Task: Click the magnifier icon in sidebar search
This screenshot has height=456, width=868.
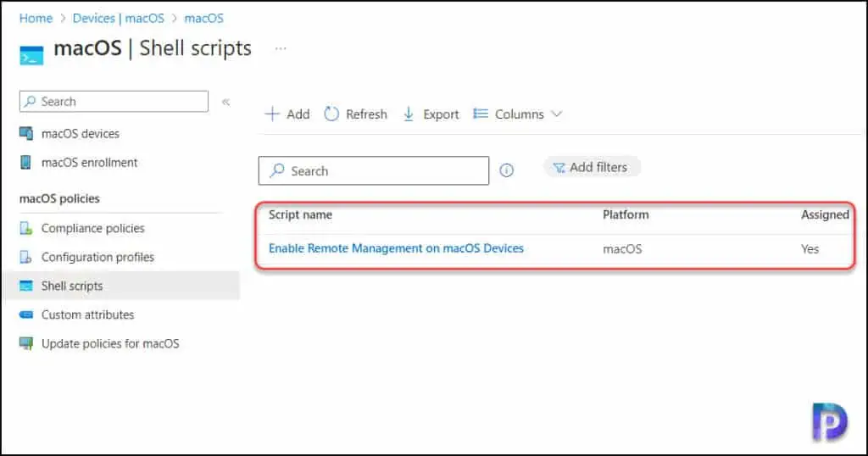Action: (31, 101)
